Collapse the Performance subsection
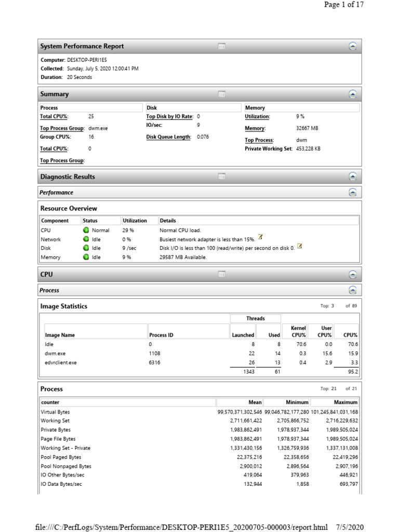The image size is (399, 532). point(353,192)
